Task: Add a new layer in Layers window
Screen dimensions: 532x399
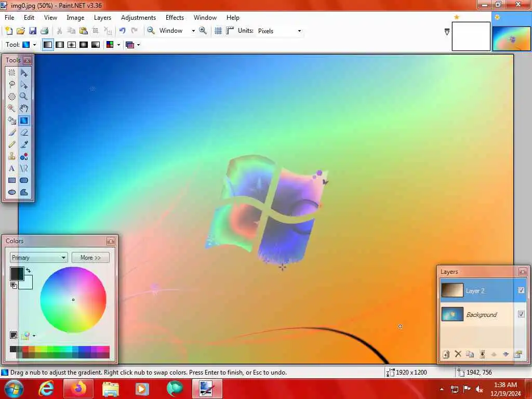Action: 446,354
